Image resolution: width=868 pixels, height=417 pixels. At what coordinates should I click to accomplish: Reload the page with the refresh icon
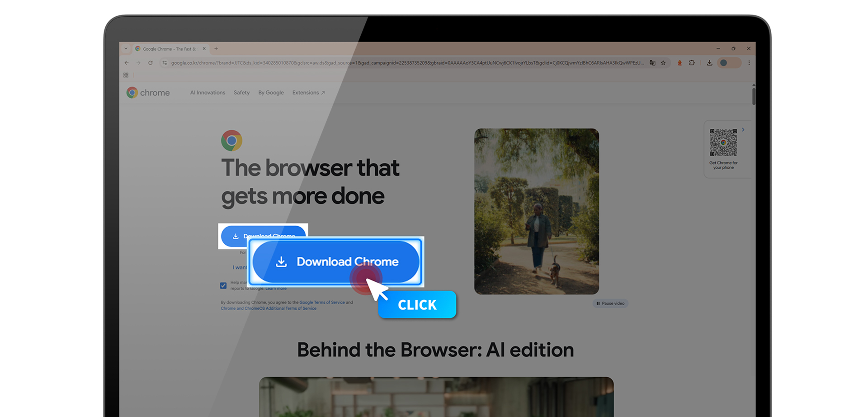tap(150, 63)
